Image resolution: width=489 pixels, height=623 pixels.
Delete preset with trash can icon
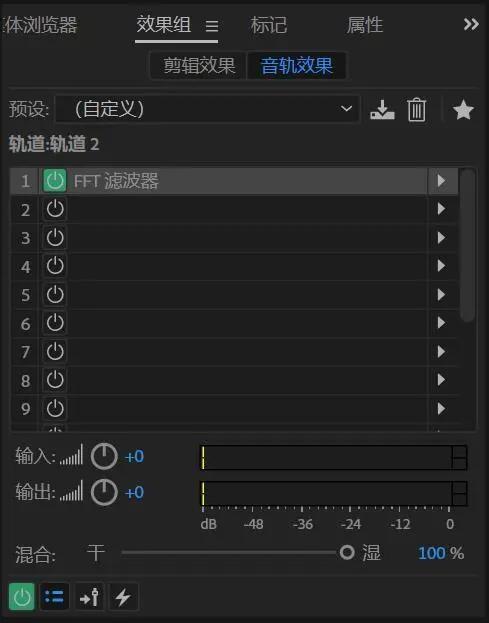pos(417,110)
